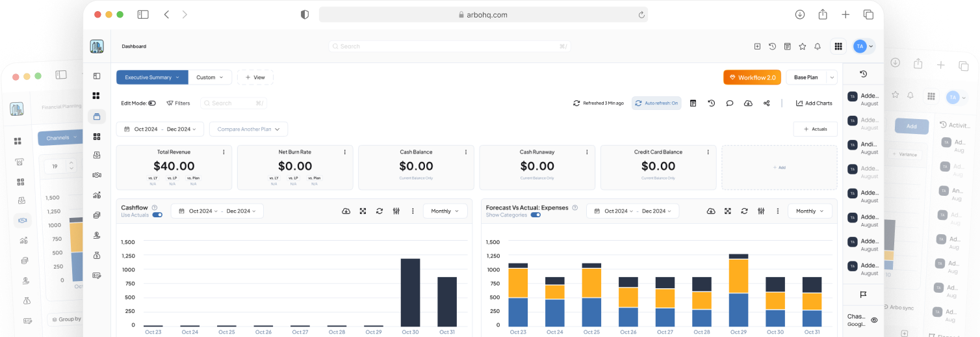This screenshot has width=980, height=337.
Task: Open the coins stack icon in left sidebar
Action: [97, 215]
